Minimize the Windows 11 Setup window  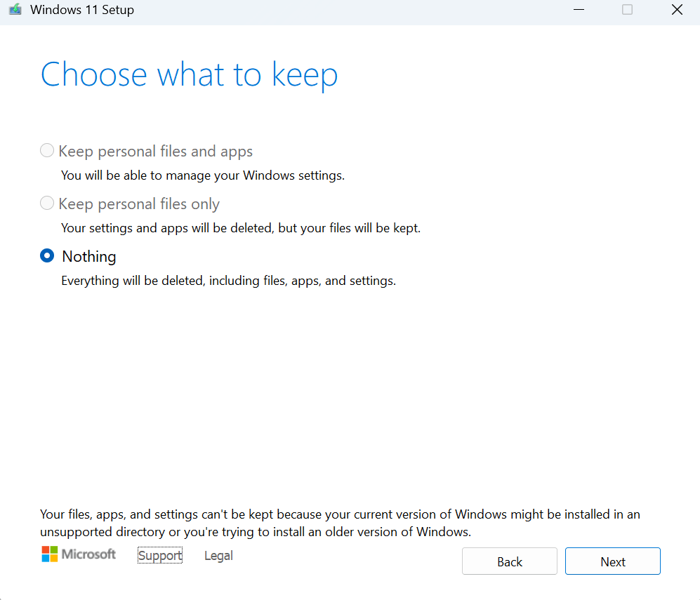point(579,9)
